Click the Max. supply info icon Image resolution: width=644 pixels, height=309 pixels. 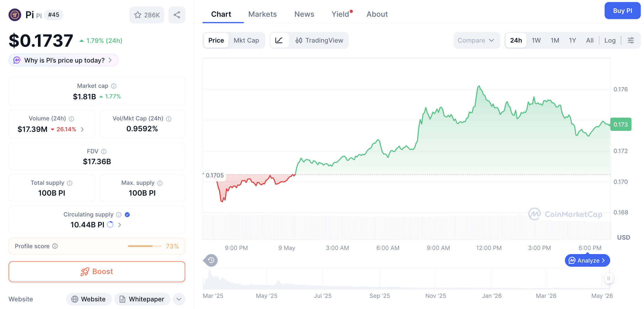click(160, 183)
